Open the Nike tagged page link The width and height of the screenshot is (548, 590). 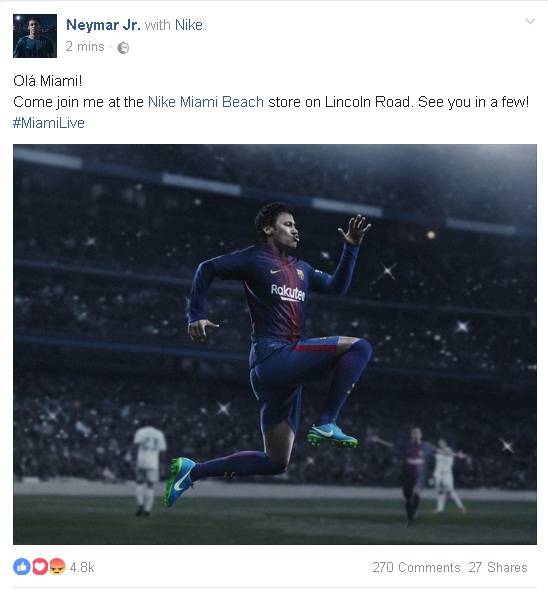click(x=189, y=25)
